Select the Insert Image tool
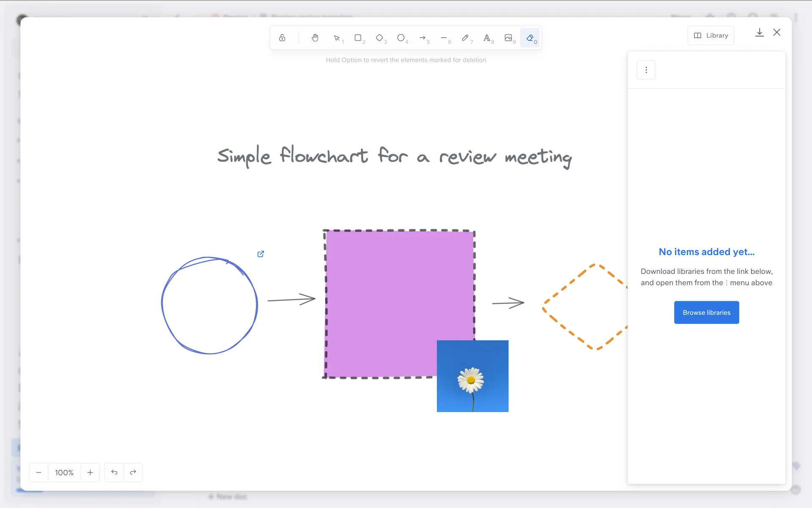Viewport: 812px width, 508px height. (x=508, y=38)
